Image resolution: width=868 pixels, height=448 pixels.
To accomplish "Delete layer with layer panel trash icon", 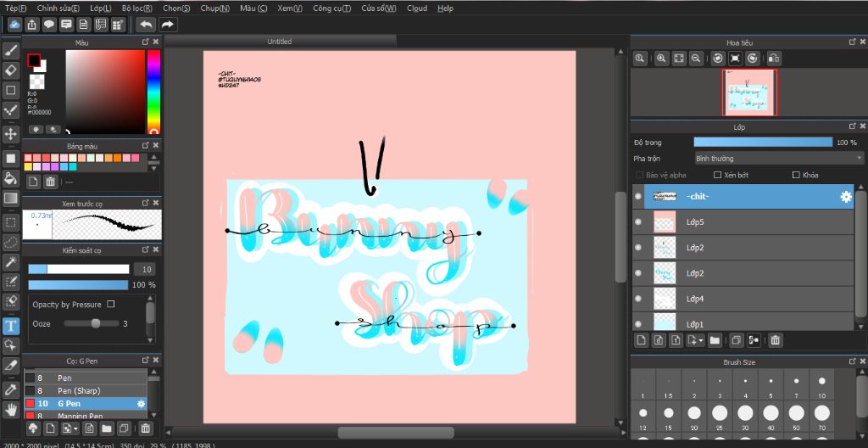I will point(776,340).
